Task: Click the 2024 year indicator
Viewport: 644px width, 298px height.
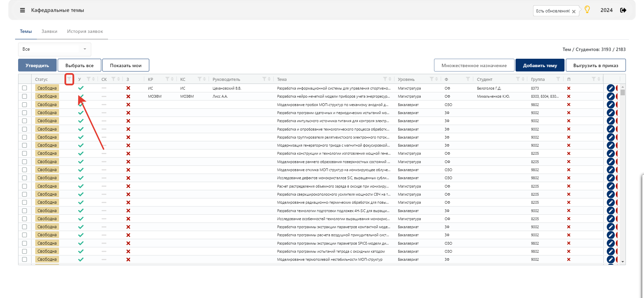Action: (606, 10)
